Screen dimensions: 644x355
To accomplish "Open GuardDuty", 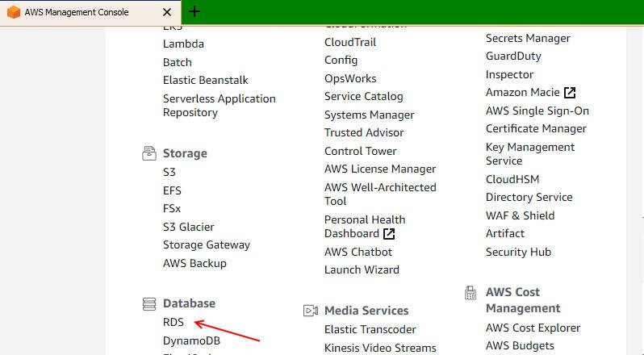I will [513, 56].
